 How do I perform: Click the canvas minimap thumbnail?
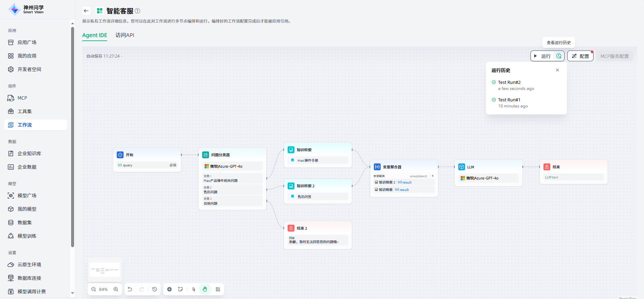point(105,270)
